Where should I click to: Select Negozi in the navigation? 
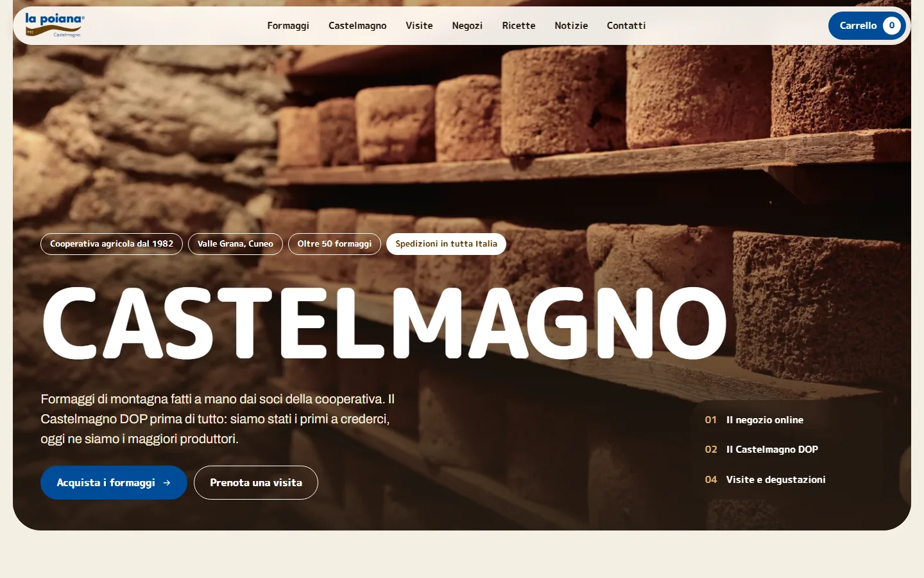[x=467, y=26]
